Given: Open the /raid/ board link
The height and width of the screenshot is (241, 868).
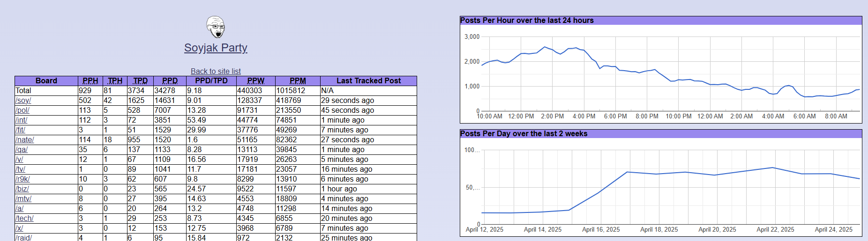Looking at the screenshot, I should point(23,237).
